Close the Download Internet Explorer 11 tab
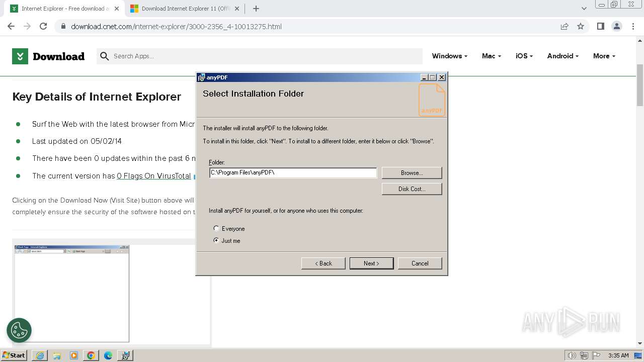The image size is (644, 362). [237, 9]
